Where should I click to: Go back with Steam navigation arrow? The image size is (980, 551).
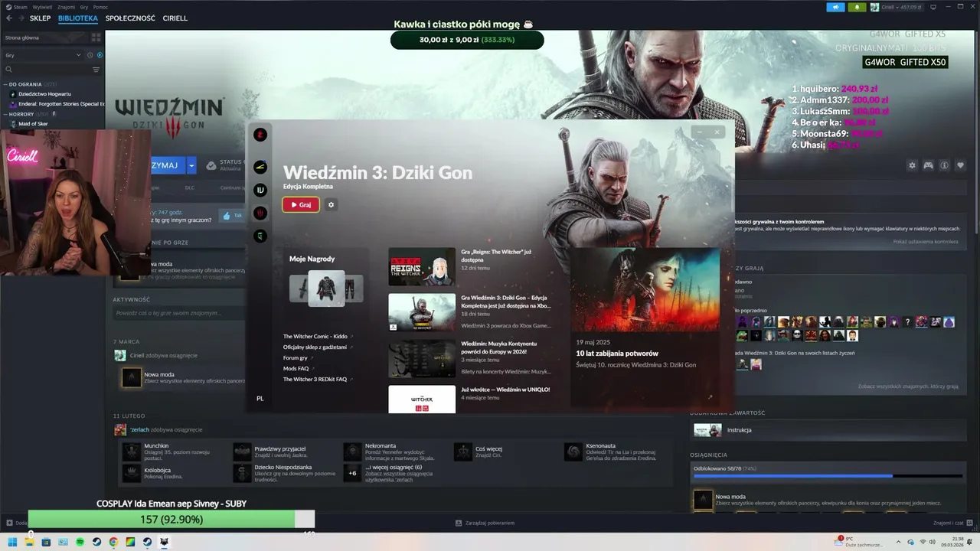coord(9,18)
